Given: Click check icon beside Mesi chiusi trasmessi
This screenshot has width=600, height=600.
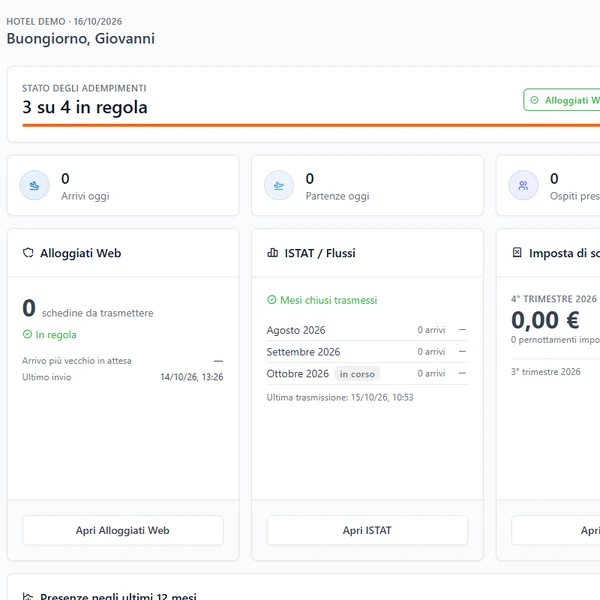Looking at the screenshot, I should click(272, 300).
